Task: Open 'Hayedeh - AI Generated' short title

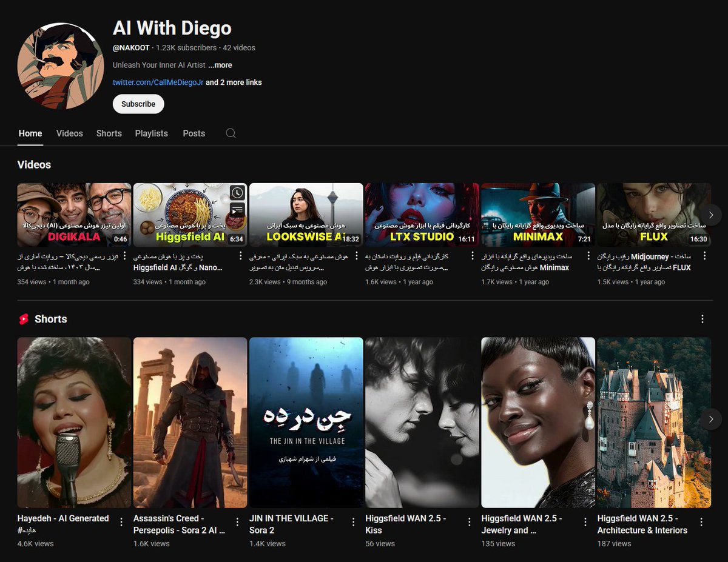Action: click(63, 524)
